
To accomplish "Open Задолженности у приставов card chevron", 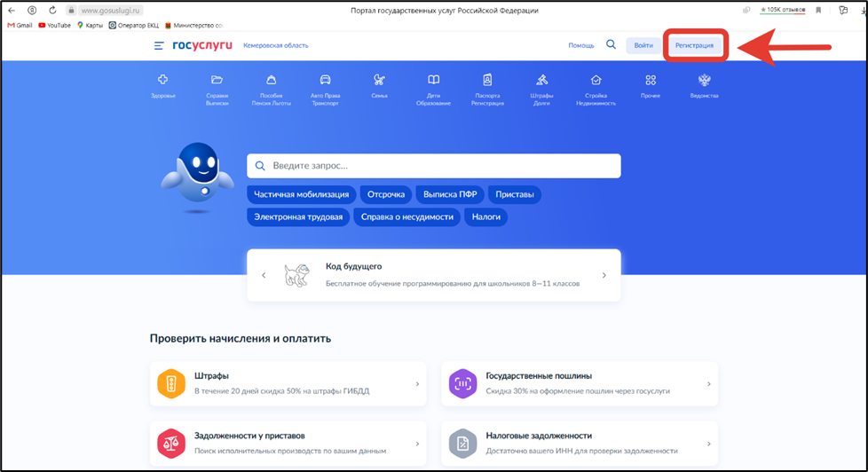I will [x=417, y=444].
